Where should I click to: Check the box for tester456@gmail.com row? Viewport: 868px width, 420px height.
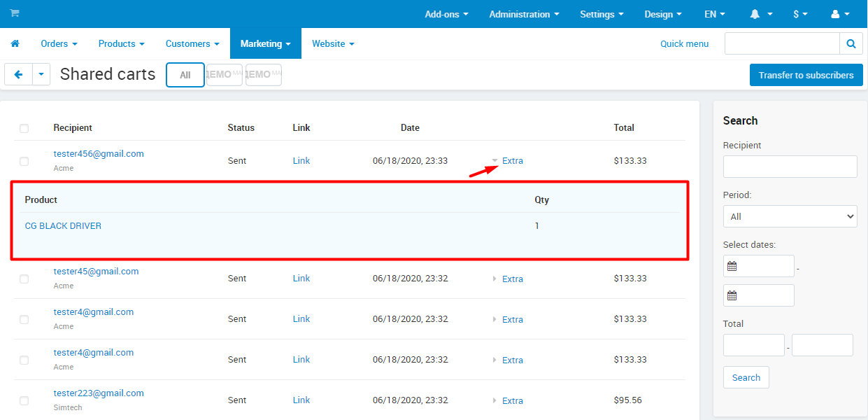pos(24,161)
